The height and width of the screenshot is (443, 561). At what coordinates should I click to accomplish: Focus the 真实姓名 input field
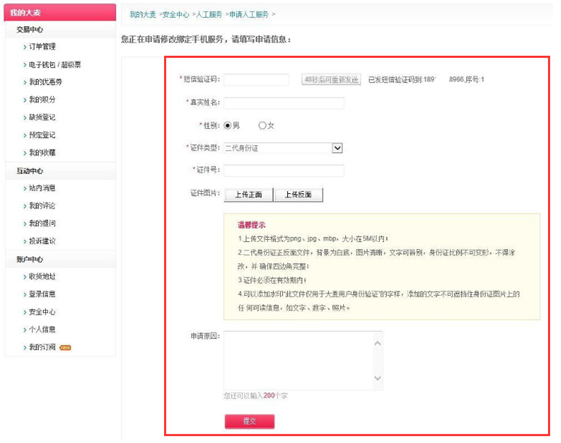[x=284, y=103]
